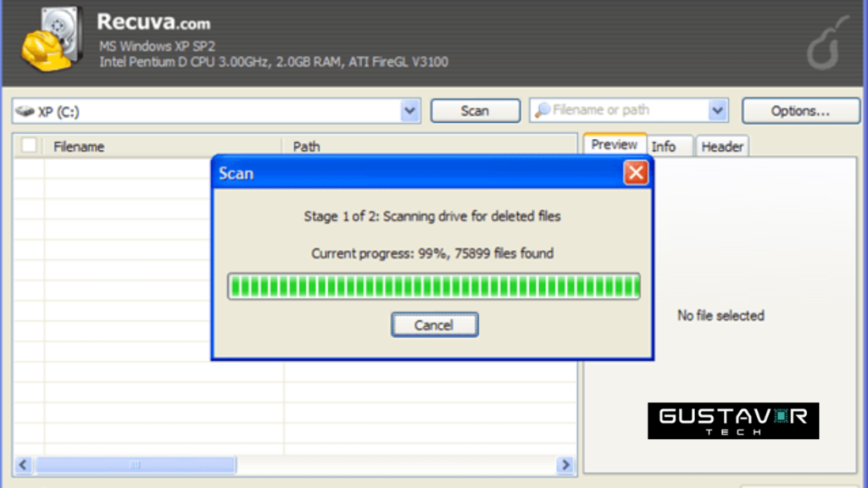Click the Recuva hard drive helmet logo
This screenshot has height=488, width=868.
click(x=52, y=40)
